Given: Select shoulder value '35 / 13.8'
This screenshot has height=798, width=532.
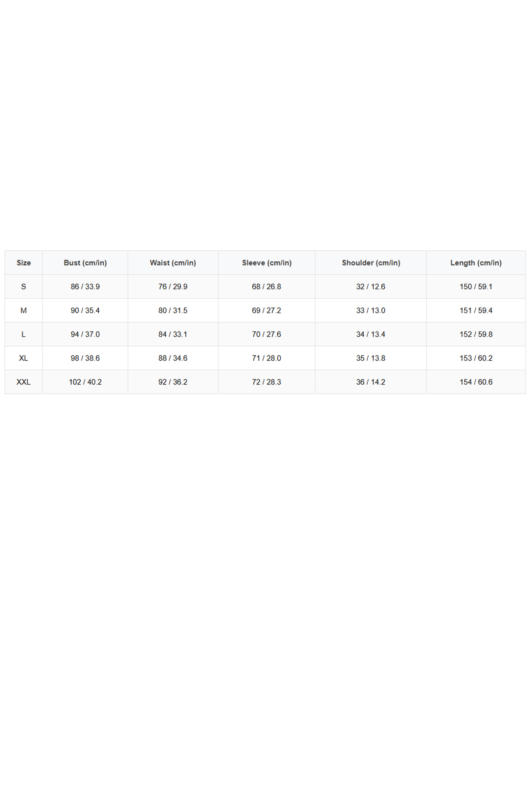Looking at the screenshot, I should pyautogui.click(x=371, y=358).
